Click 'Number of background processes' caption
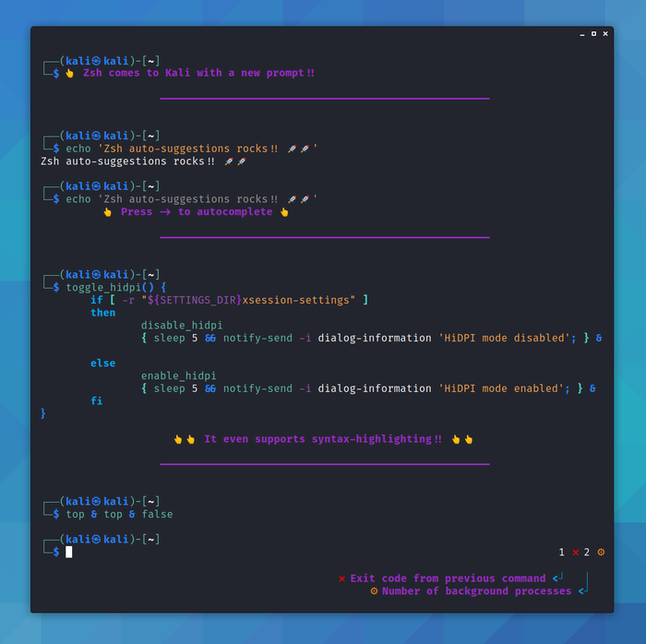This screenshot has width=646, height=644. pos(477,590)
